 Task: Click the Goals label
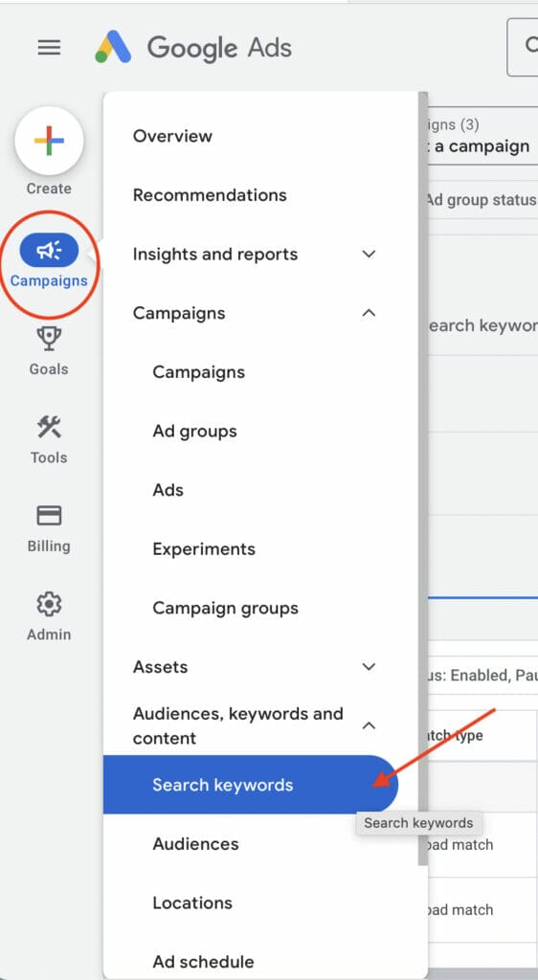pyautogui.click(x=49, y=369)
